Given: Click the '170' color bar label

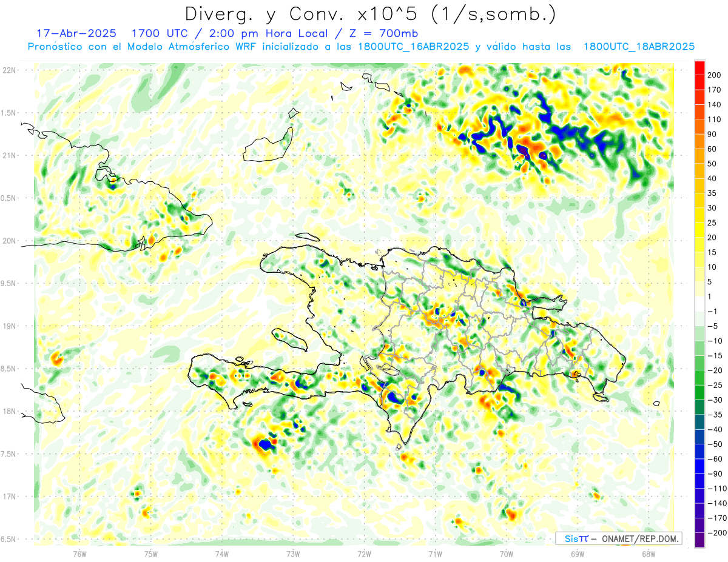Looking at the screenshot, I should tap(714, 90).
